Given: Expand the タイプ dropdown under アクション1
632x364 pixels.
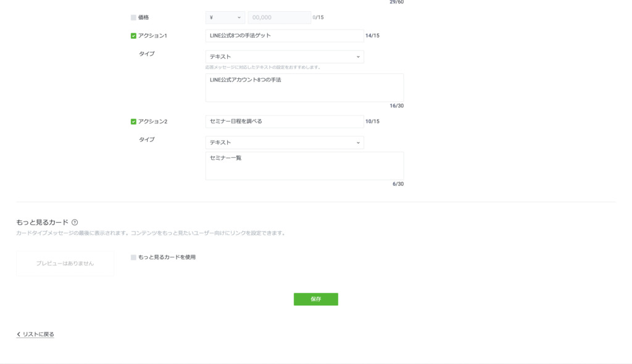Looking at the screenshot, I should tap(285, 57).
